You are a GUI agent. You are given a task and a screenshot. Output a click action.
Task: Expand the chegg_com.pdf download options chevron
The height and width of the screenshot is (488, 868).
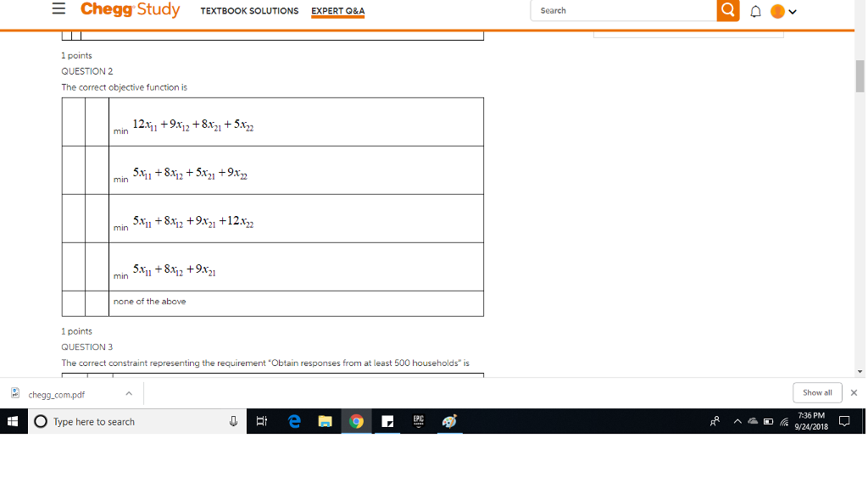tap(129, 392)
